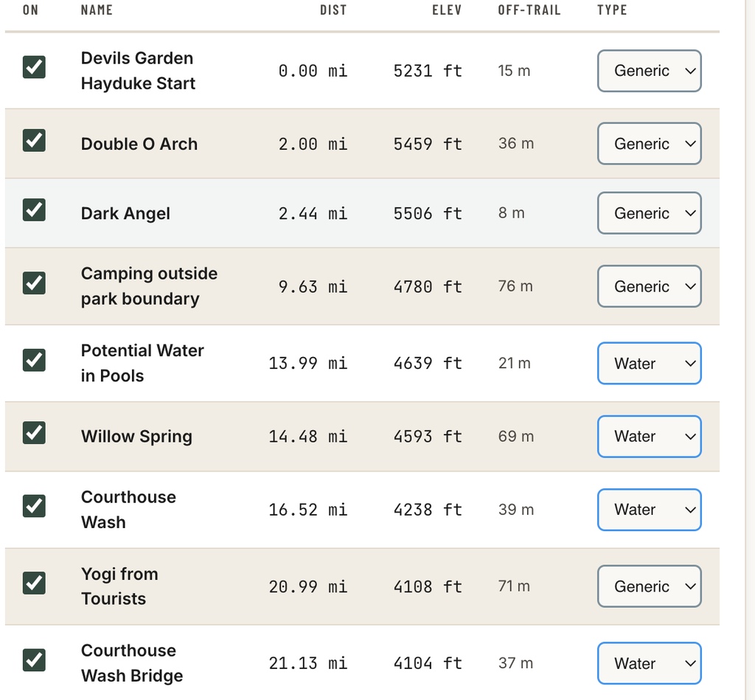Image resolution: width=755 pixels, height=700 pixels.
Task: Disable the Dark Angel waypoint checkbox
Action: (x=34, y=209)
